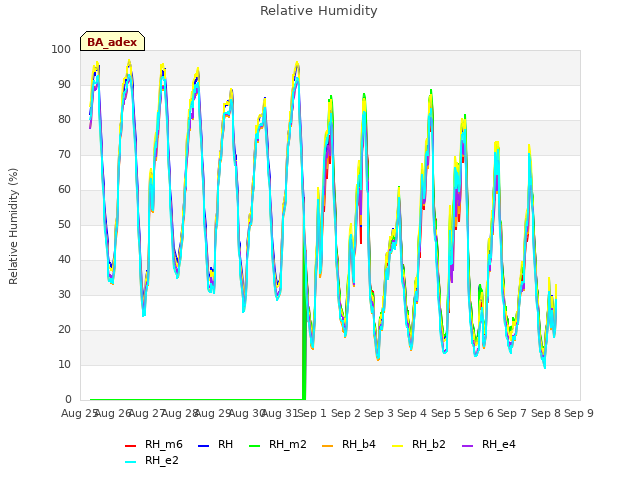Click the 50 y-axis tick label

click(64, 224)
